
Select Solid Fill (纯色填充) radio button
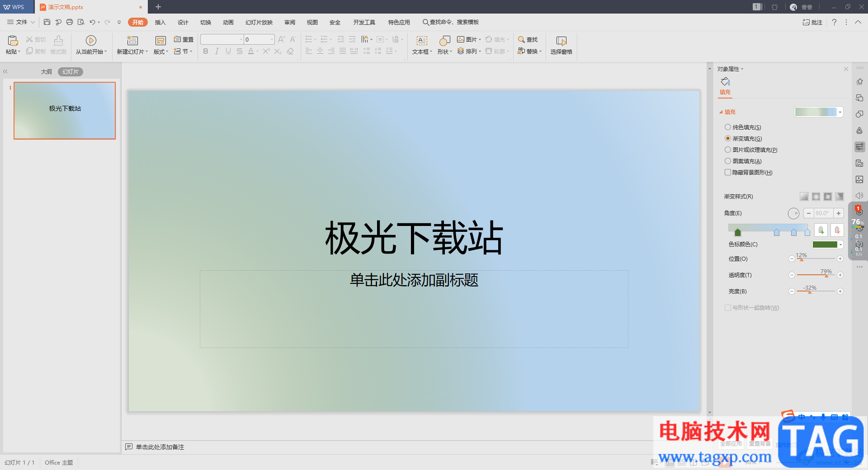point(728,127)
